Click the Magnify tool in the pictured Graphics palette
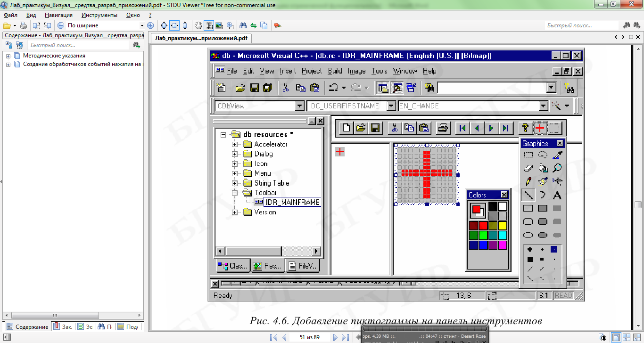 (557, 168)
